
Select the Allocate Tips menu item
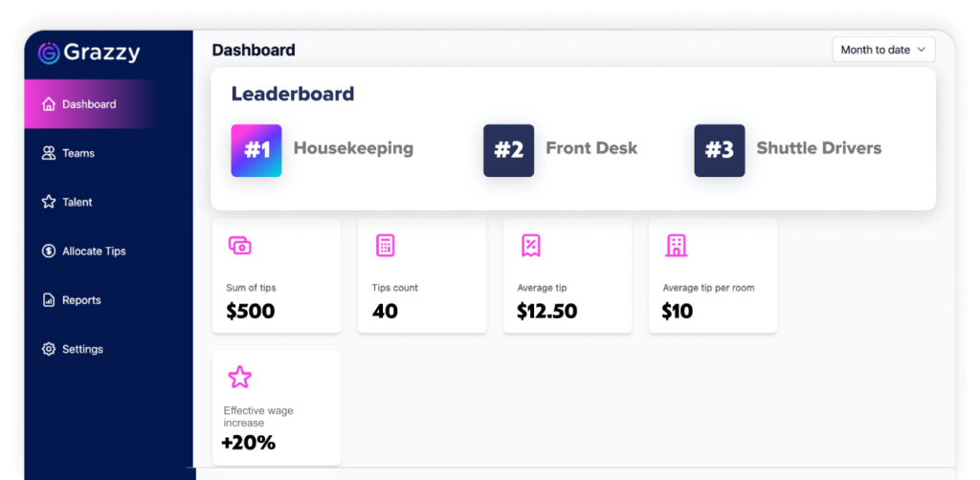point(94,251)
